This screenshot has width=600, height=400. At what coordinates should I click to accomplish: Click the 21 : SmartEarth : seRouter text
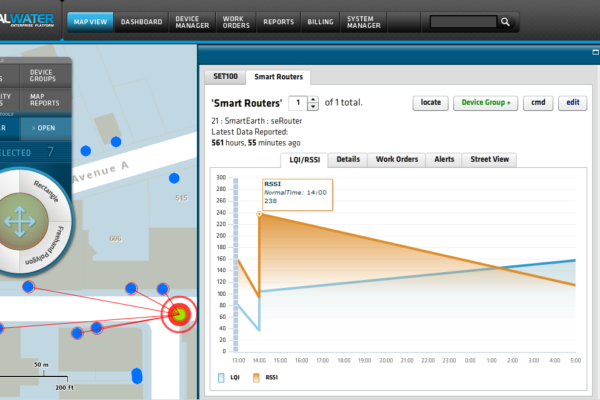coord(256,121)
